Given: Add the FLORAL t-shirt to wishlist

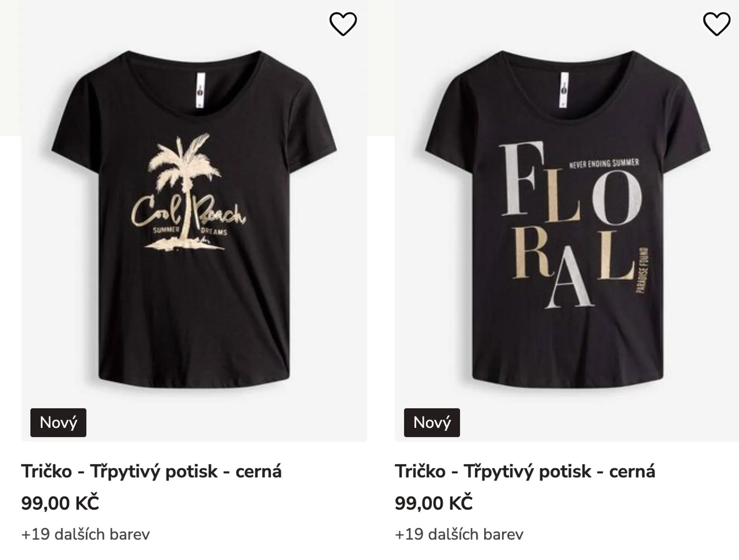Looking at the screenshot, I should [716, 24].
